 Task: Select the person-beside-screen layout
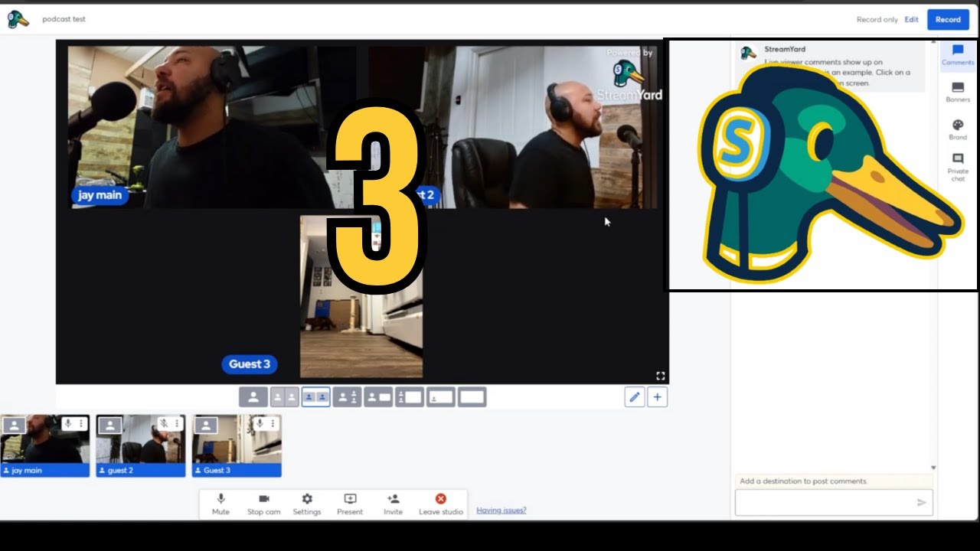[x=378, y=397]
